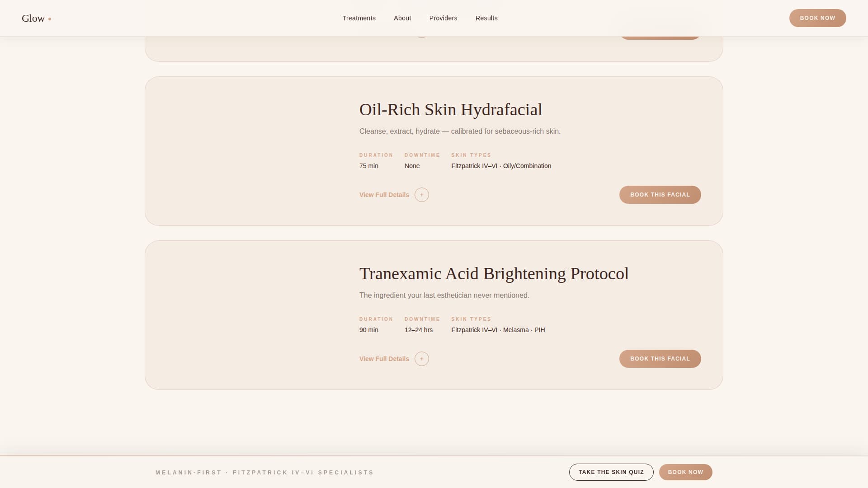Expand Tranexamic Acid Protocol details plus icon
This screenshot has height=488, width=868.
(421, 358)
